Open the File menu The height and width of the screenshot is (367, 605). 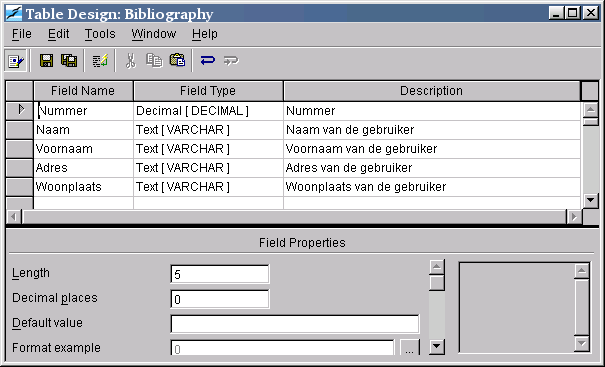click(x=22, y=34)
